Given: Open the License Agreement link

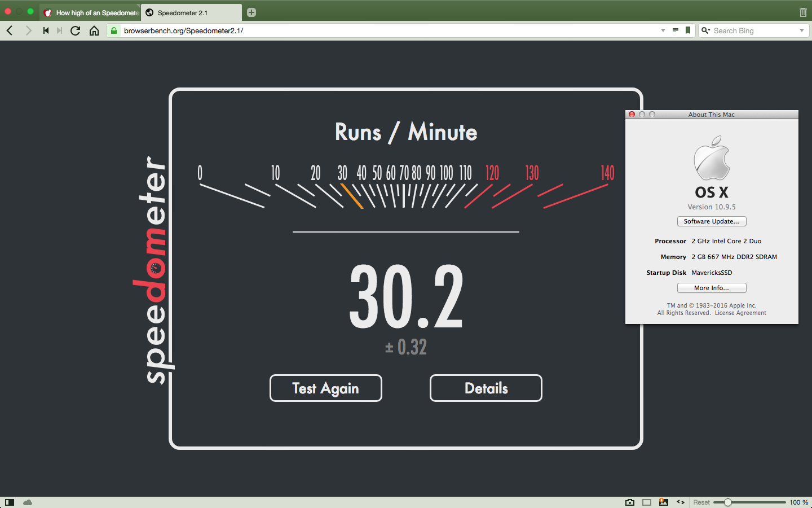Looking at the screenshot, I should click(x=740, y=313).
